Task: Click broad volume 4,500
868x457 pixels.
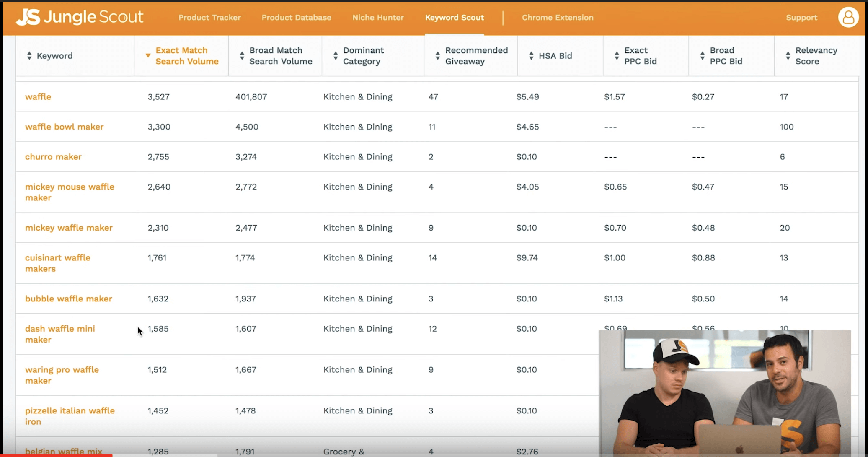Action: [246, 127]
